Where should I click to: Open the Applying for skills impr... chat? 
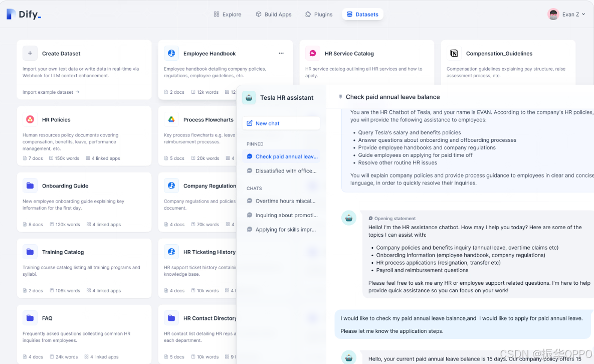tap(281, 230)
